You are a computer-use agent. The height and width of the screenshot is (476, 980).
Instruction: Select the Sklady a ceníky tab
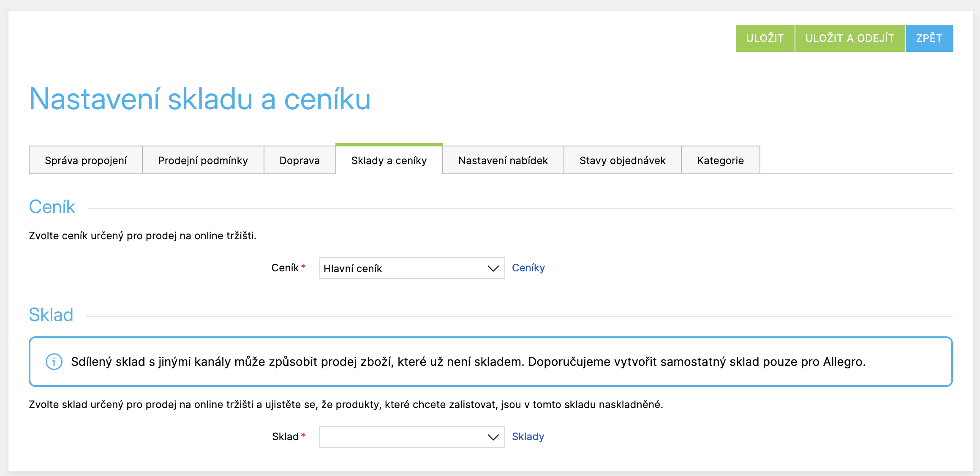click(389, 160)
